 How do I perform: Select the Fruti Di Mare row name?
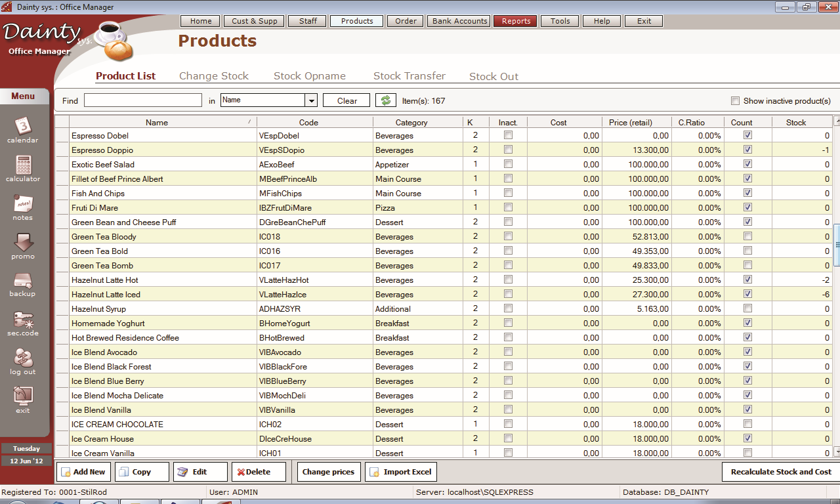pyautogui.click(x=94, y=208)
